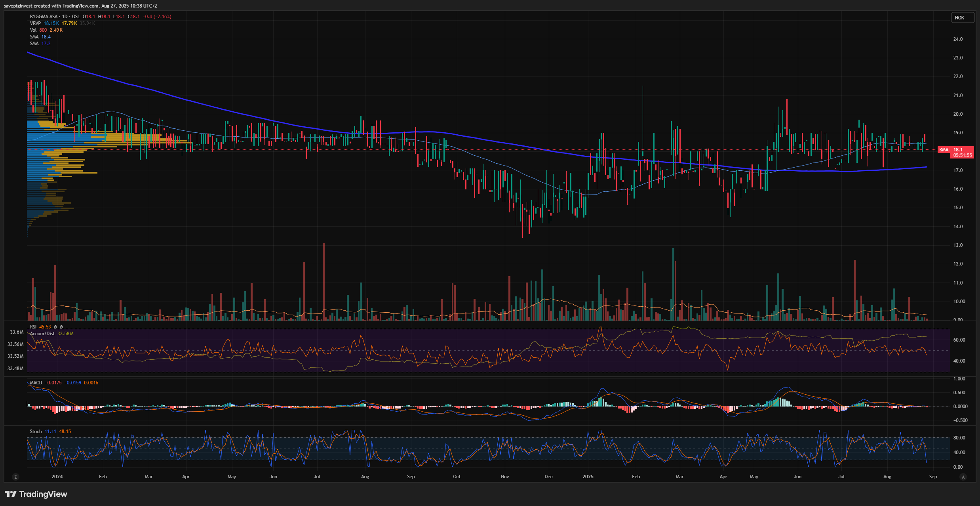980x506 pixels.
Task: Click the 1.000 MACD axis label
Action: pos(959,379)
